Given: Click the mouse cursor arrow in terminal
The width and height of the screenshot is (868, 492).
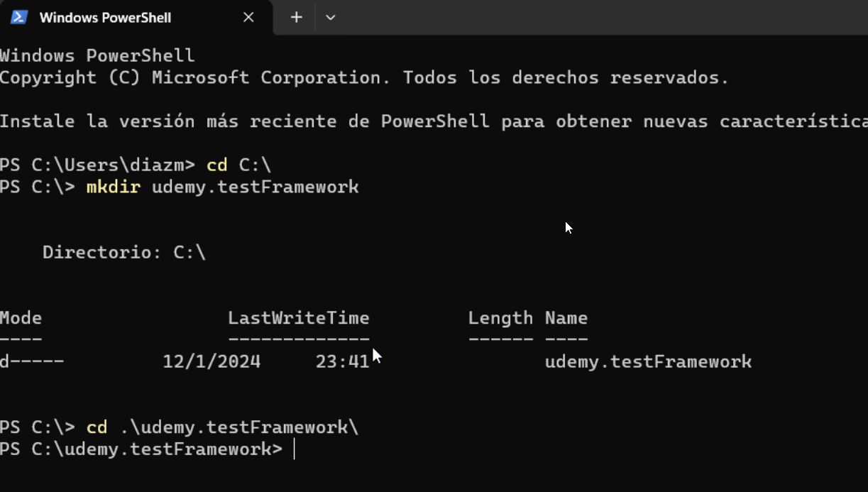Looking at the screenshot, I should point(568,227).
